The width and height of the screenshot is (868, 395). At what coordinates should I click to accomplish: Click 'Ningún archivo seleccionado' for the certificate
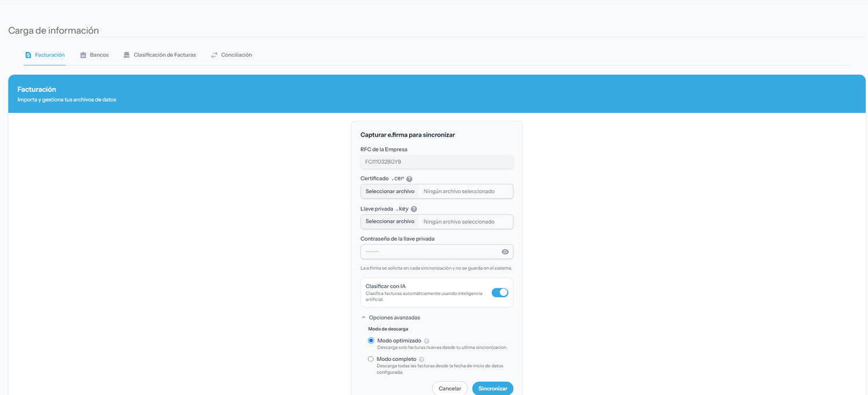(x=459, y=191)
